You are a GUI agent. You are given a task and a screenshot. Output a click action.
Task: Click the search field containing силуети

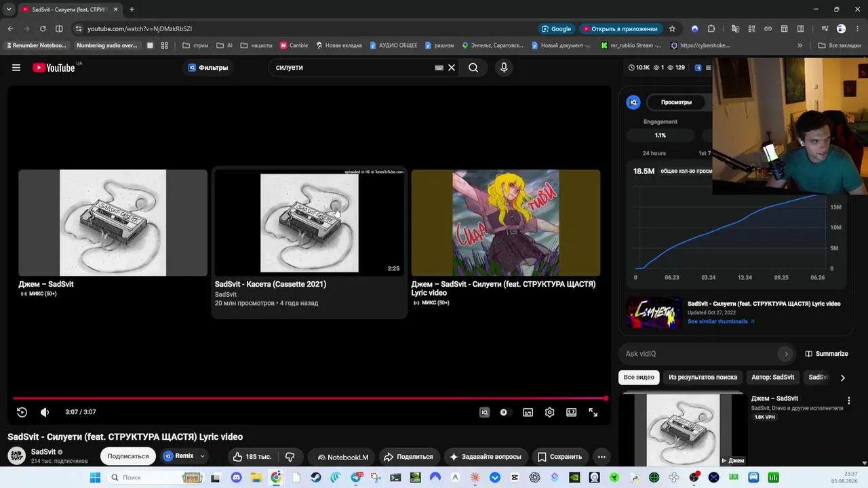pos(353,68)
